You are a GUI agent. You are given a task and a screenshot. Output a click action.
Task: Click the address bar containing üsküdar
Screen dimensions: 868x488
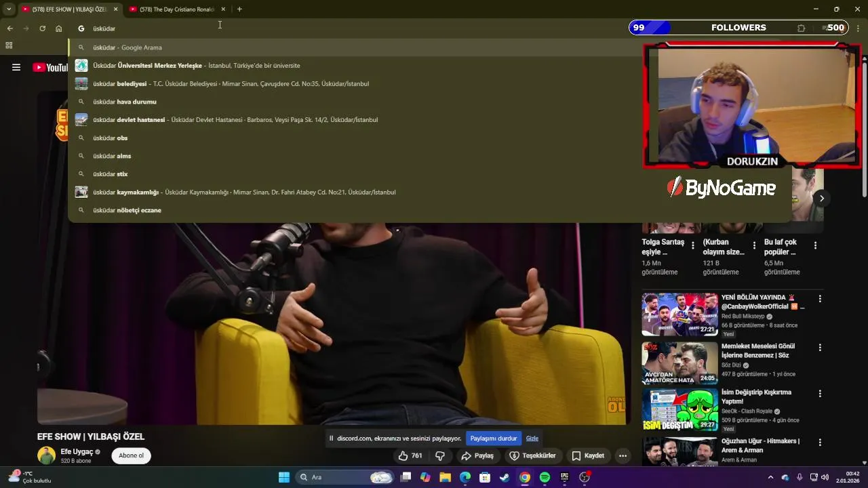click(x=353, y=28)
